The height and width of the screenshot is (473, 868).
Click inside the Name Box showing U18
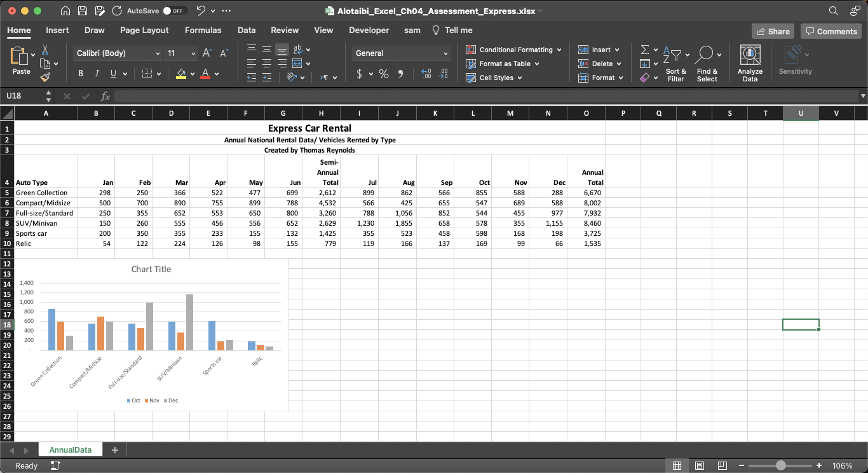[22, 95]
